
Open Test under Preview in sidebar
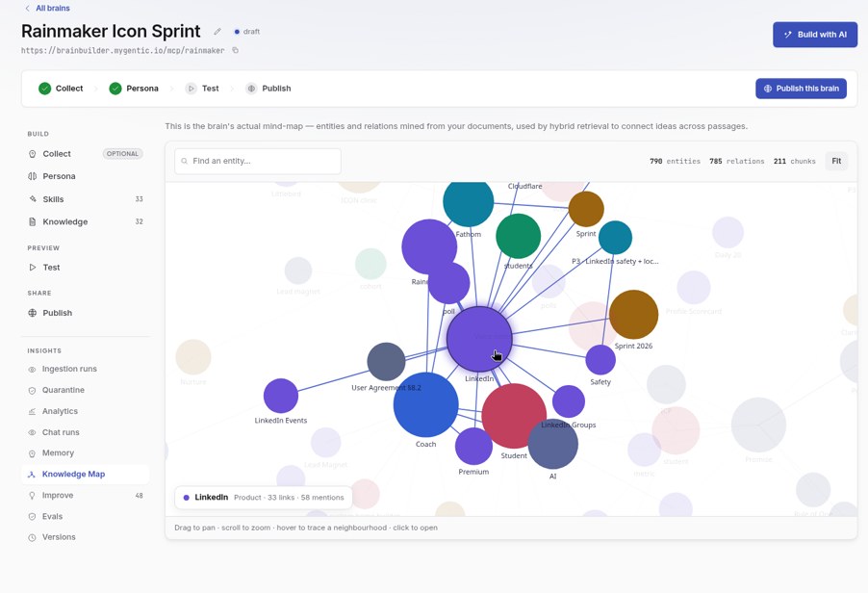click(86, 268)
